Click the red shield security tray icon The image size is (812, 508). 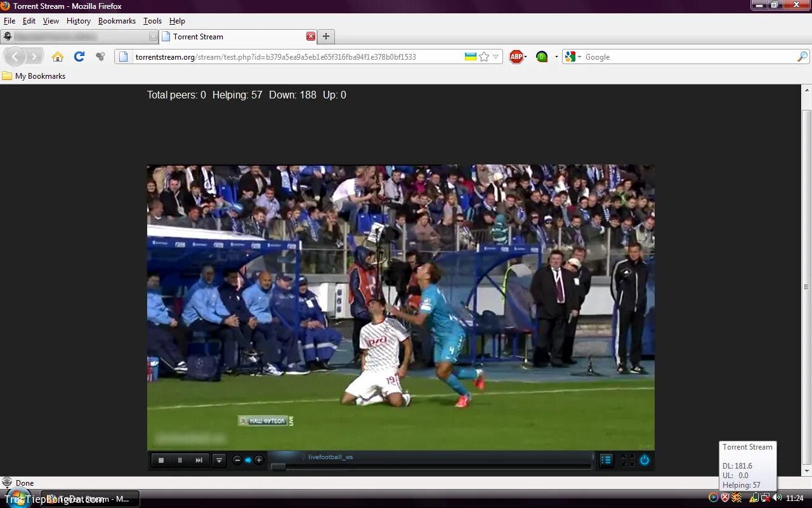click(x=725, y=498)
